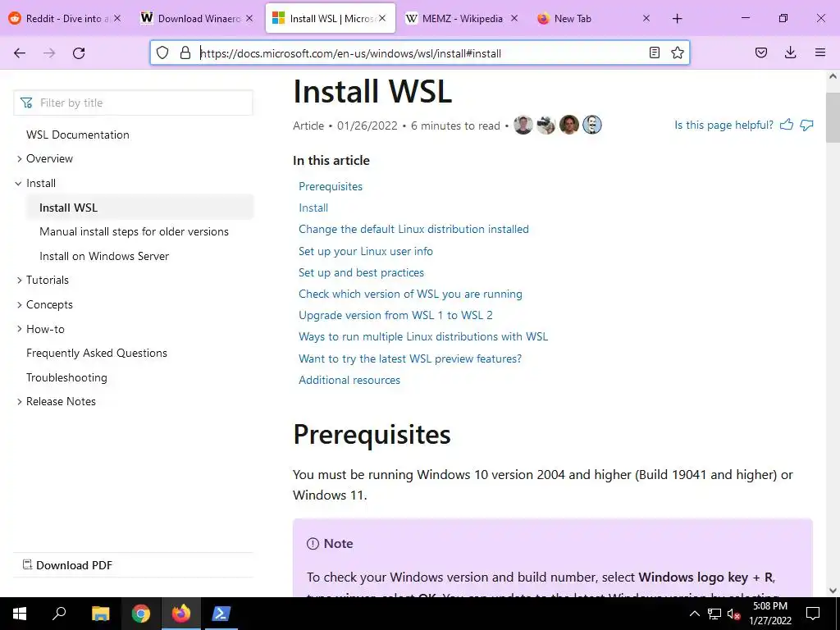
Task: Switch to the Download Winaero tab
Action: tap(196, 18)
